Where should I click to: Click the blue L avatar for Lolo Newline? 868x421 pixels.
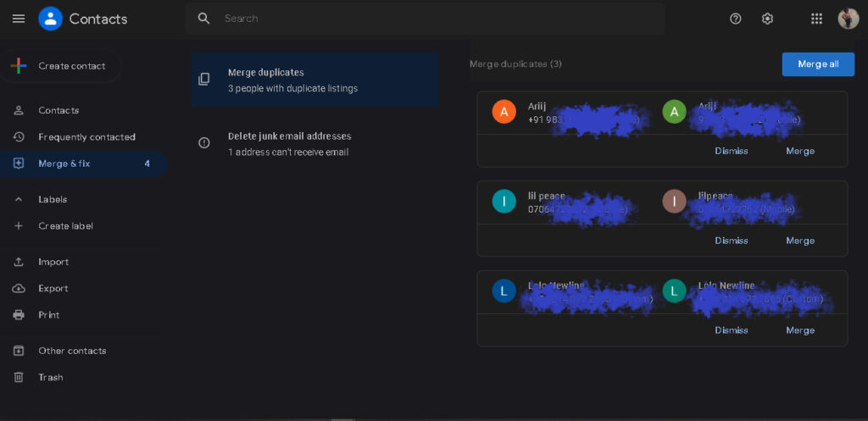(504, 291)
